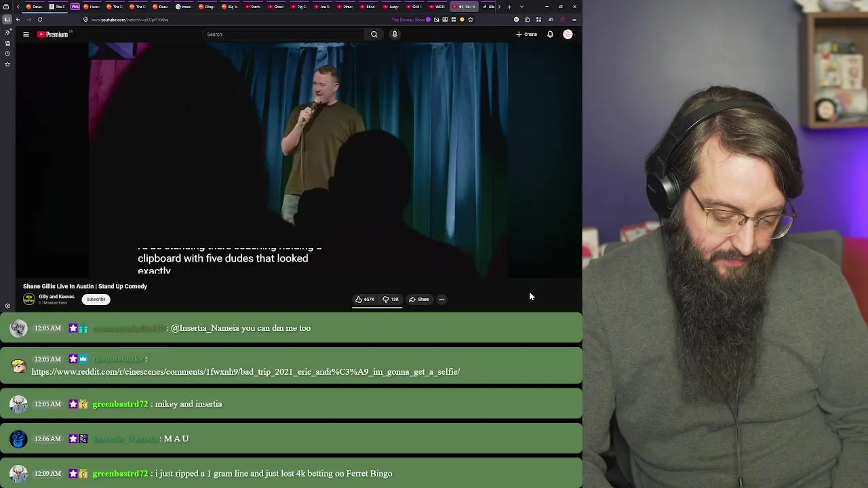
Task: Open the Create menu
Action: [x=526, y=34]
